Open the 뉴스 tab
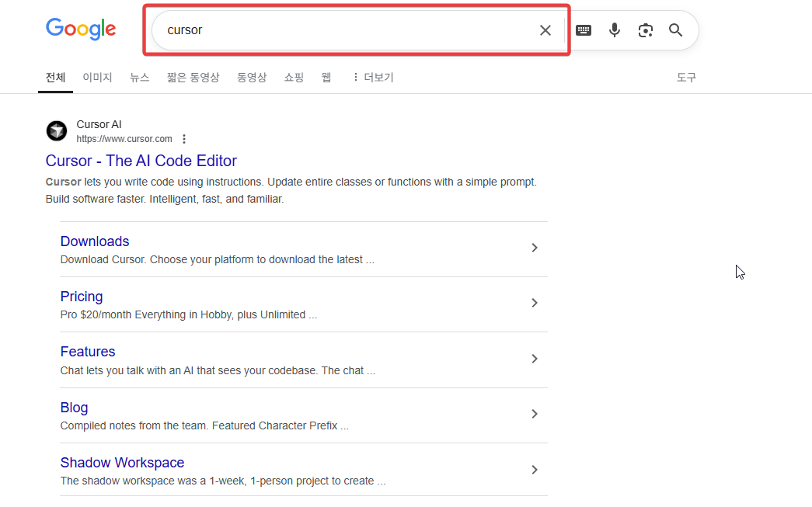This screenshot has height=507, width=812. [139, 78]
